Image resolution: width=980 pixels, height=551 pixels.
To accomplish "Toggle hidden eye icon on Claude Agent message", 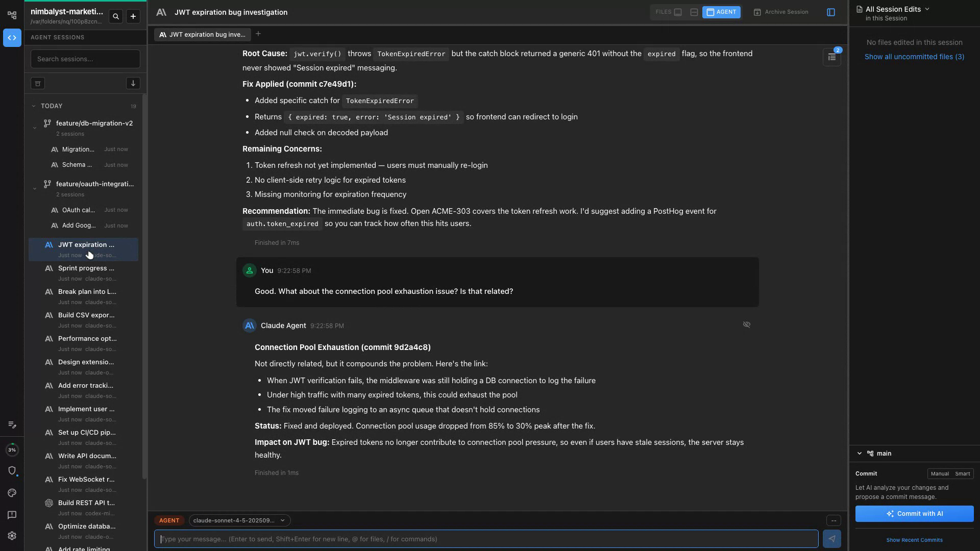I will click(746, 324).
